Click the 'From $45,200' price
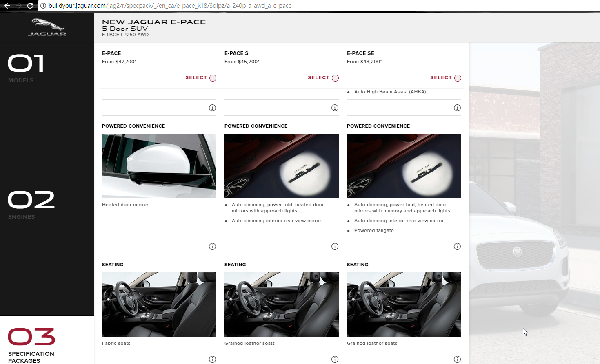 242,62
